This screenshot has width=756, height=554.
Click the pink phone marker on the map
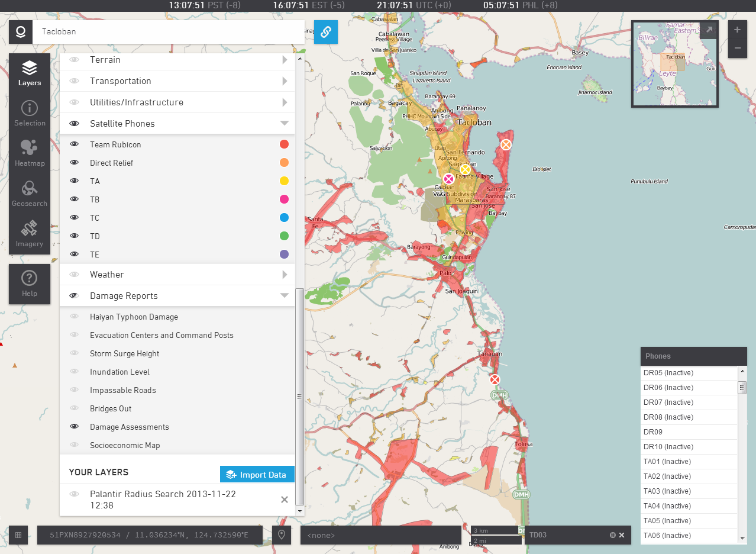449,179
